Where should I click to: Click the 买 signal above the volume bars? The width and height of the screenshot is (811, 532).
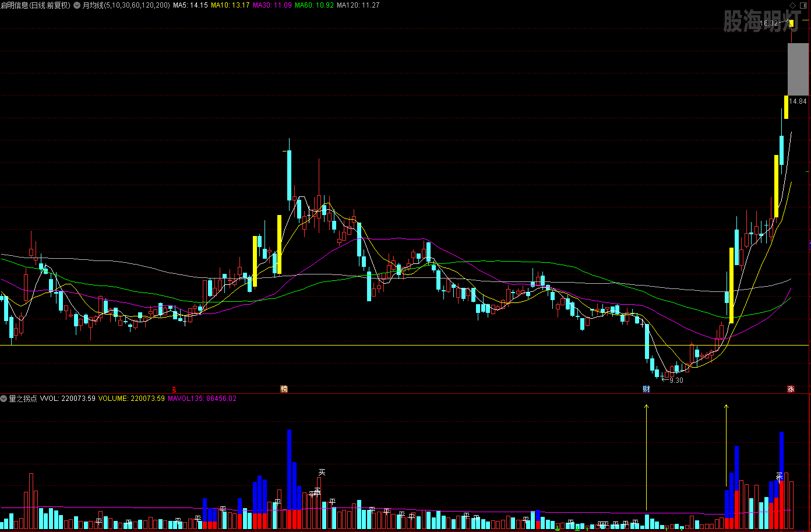click(x=321, y=472)
